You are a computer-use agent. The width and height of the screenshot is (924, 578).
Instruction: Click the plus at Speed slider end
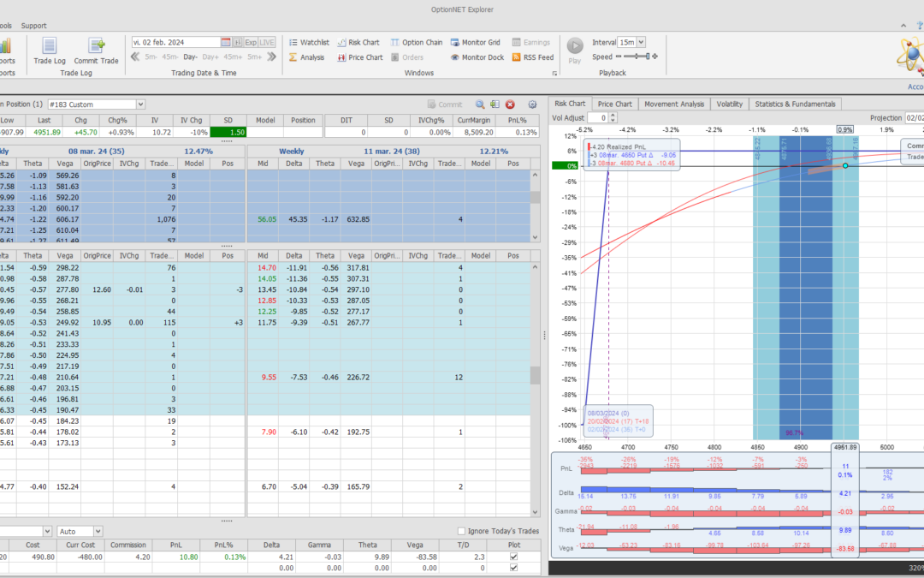(654, 57)
